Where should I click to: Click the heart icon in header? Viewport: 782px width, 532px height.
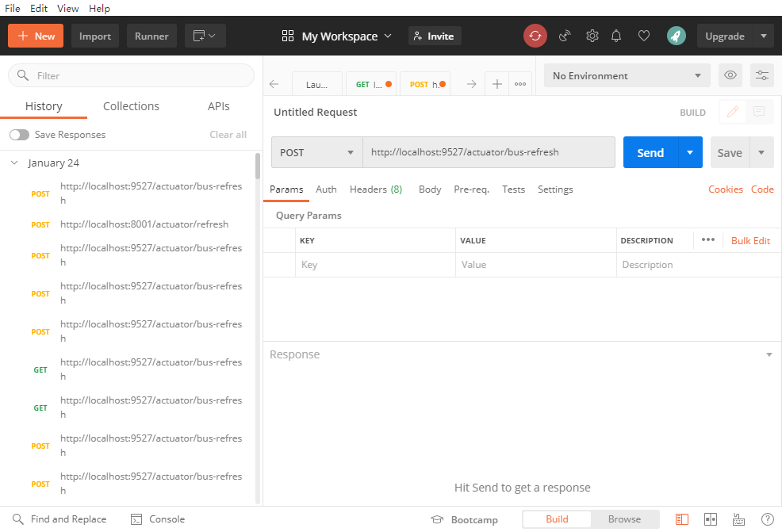[x=644, y=36]
